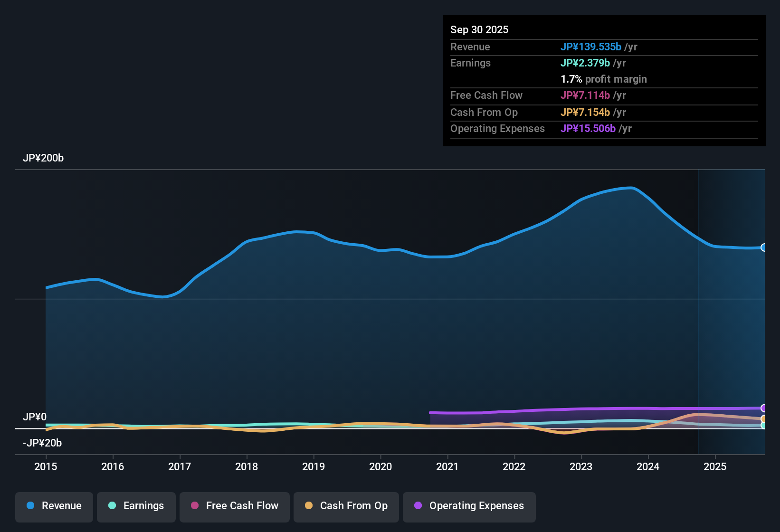Screen dimensions: 780x532
Task: Click the 1.7% profit margin row
Action: pos(604,79)
